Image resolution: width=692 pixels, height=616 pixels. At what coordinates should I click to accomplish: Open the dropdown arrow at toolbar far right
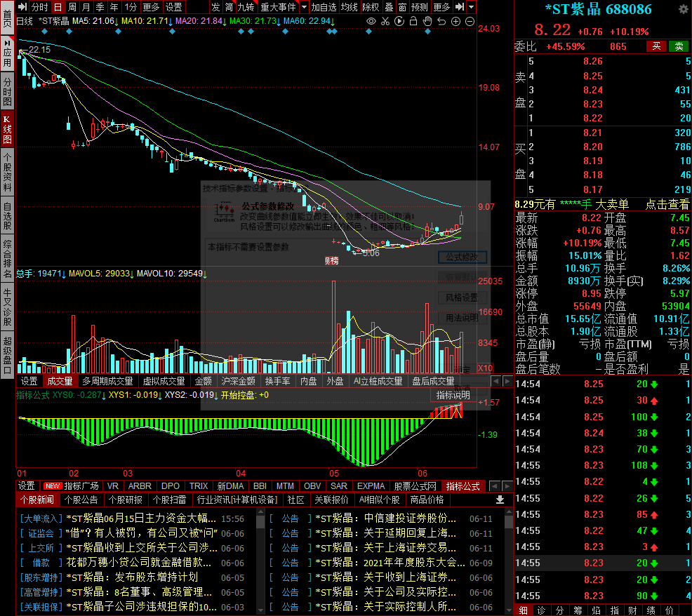point(472,6)
